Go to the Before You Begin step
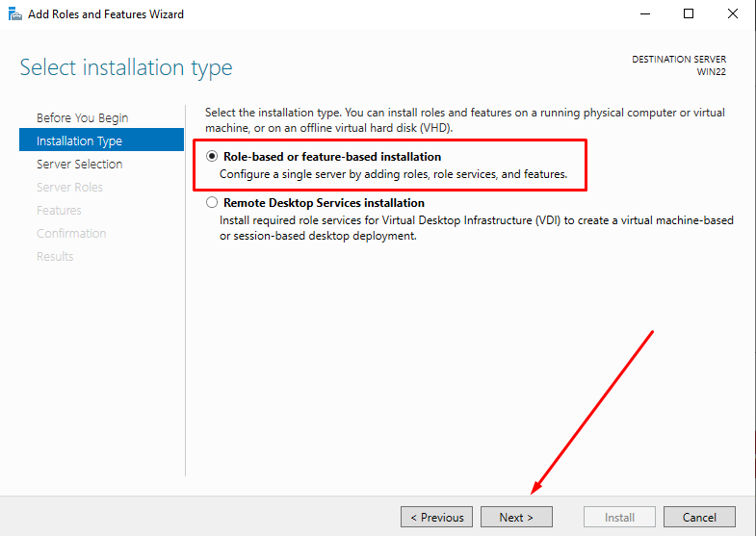The width and height of the screenshot is (756, 536). point(82,117)
